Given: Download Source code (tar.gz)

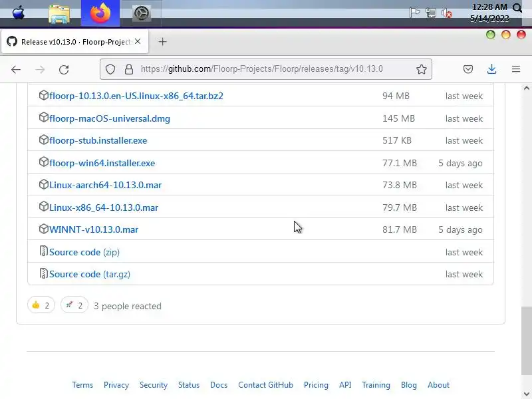Looking at the screenshot, I should click(90, 274).
